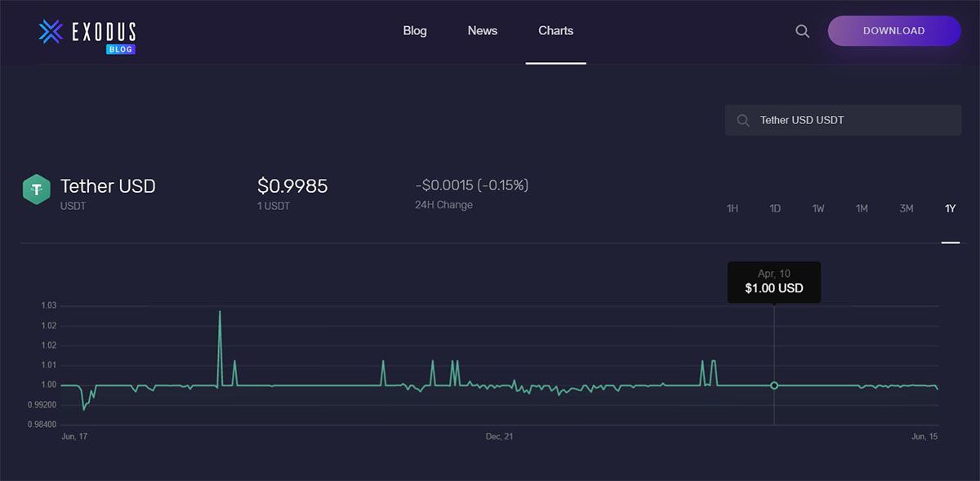Click the -$0.0015 (-0.15%) change value
The width and height of the screenshot is (980, 481).
click(472, 185)
